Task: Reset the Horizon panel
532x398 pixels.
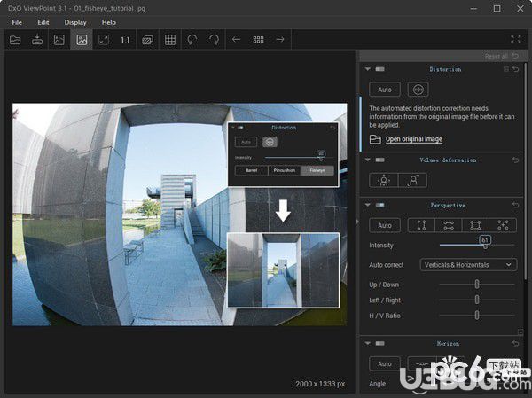Action: click(516, 343)
